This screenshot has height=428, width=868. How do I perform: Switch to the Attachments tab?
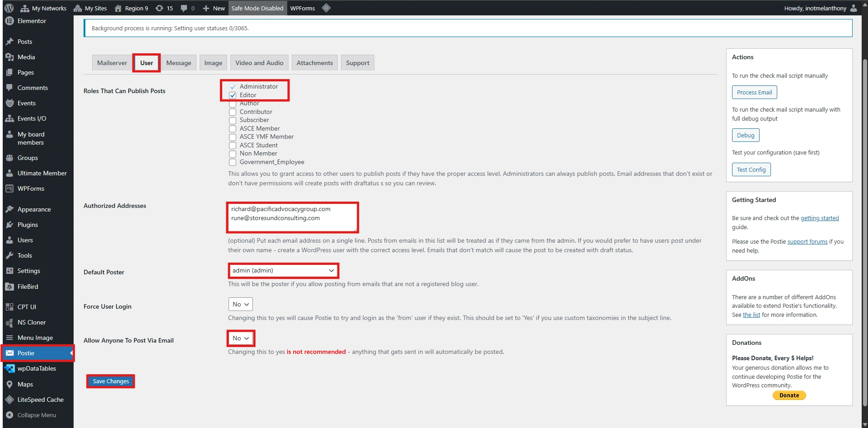315,63
